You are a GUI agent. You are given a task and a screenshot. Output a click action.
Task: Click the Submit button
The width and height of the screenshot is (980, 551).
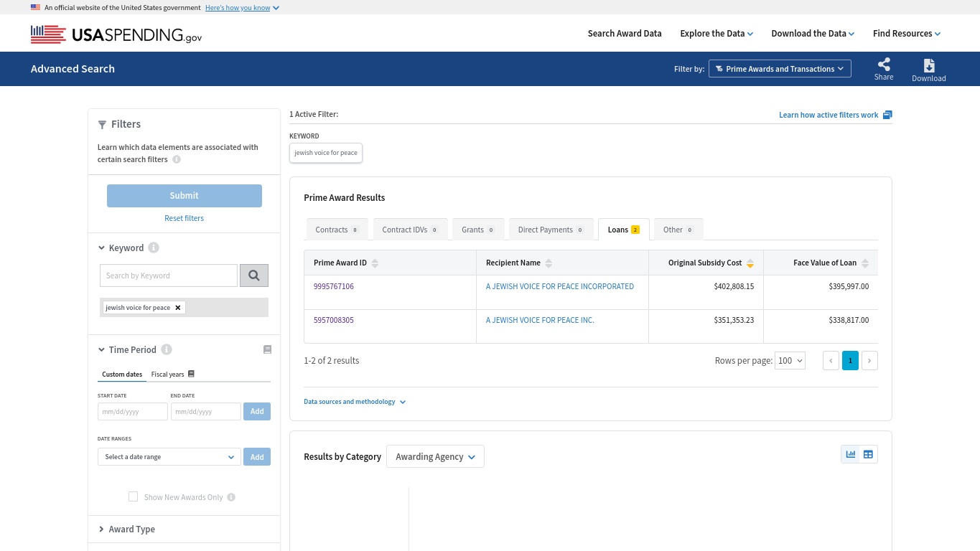[x=185, y=196]
